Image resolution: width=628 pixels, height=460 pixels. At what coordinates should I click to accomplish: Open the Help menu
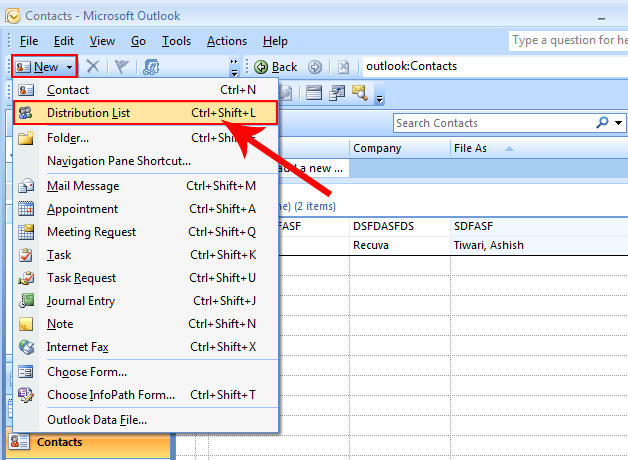pos(275,41)
